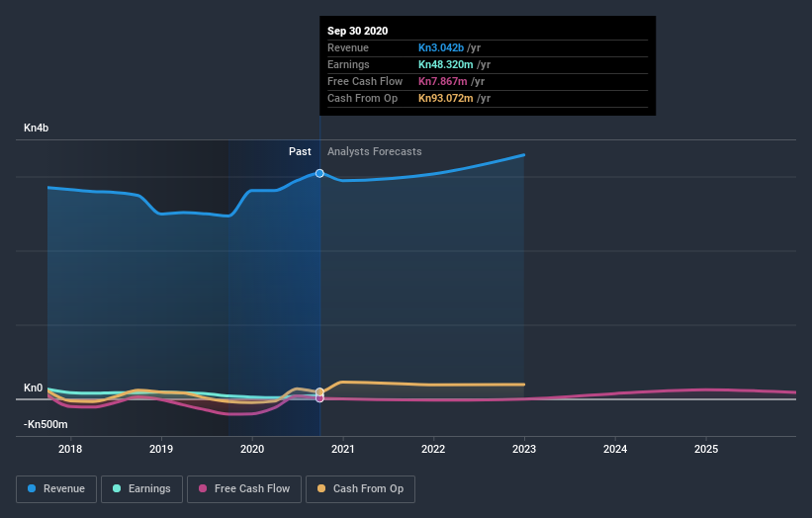Click the 2019 x-axis label
Image resolution: width=812 pixels, height=518 pixels.
[x=161, y=449]
